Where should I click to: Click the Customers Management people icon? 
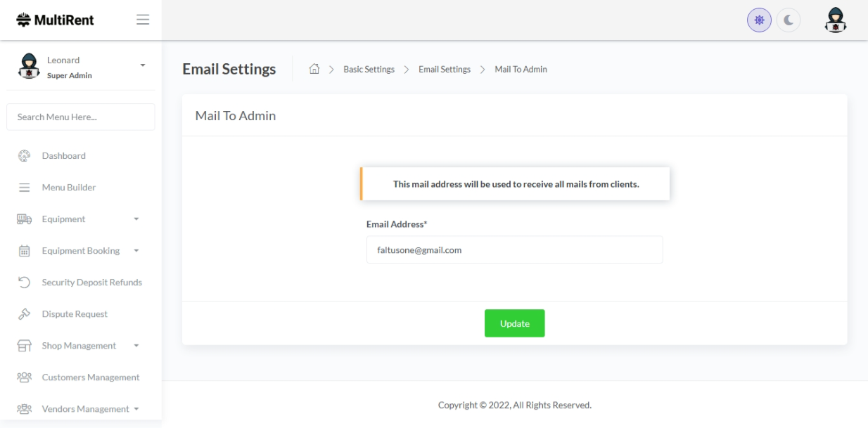coord(24,377)
